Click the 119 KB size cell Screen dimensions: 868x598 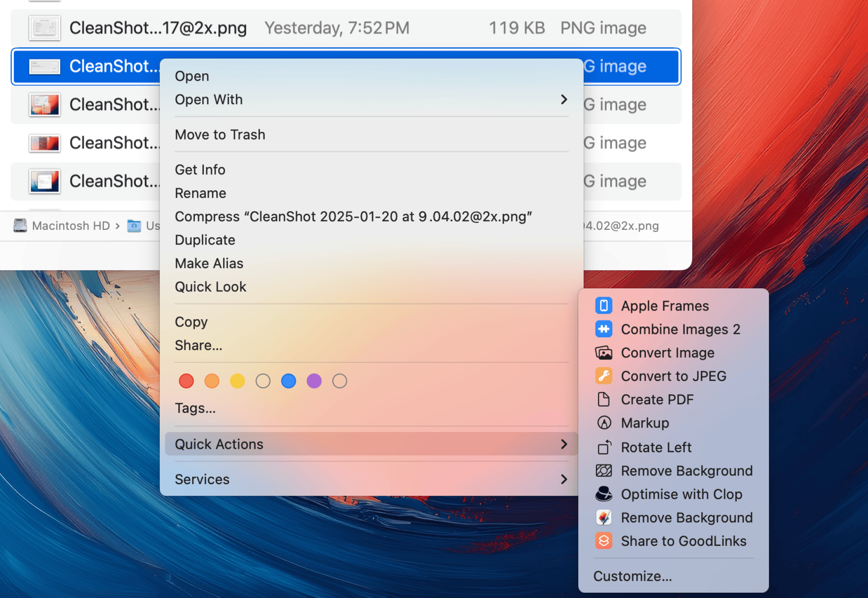pyautogui.click(x=516, y=28)
